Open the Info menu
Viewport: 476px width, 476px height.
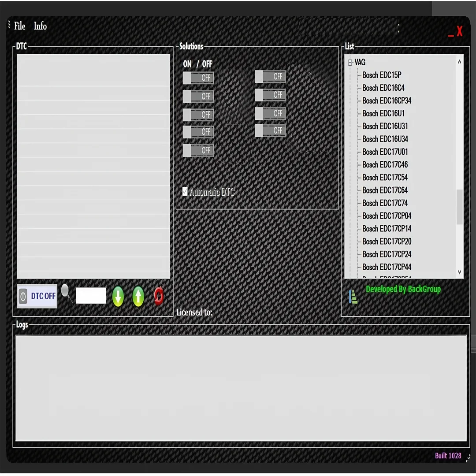click(x=40, y=26)
